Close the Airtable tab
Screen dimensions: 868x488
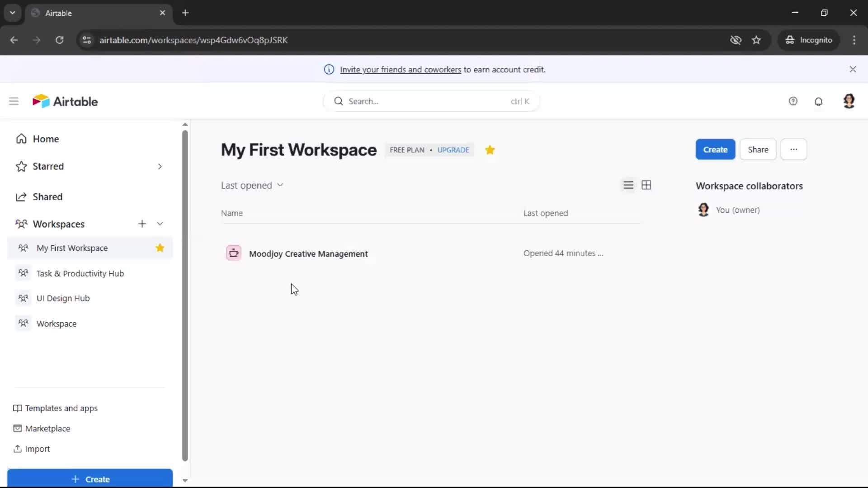tap(162, 13)
